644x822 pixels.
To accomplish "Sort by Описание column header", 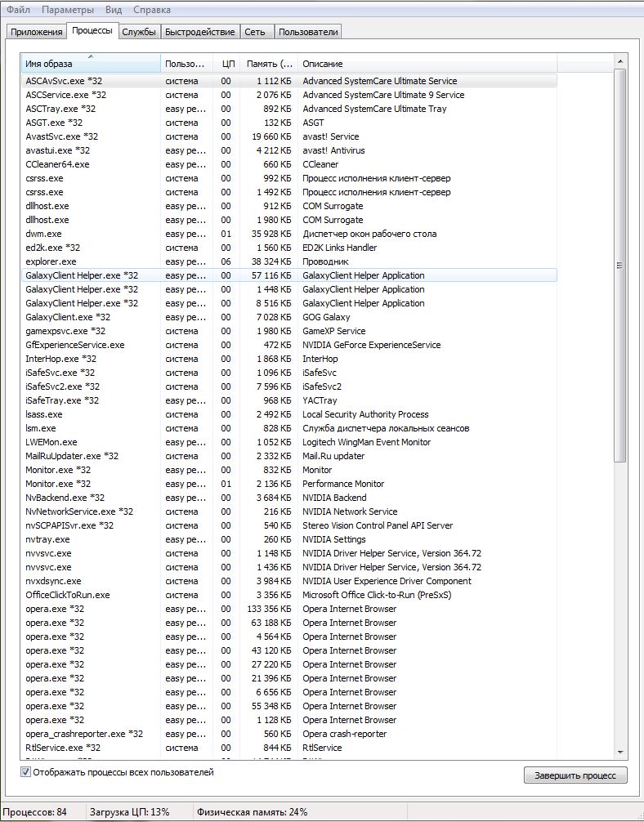I will point(427,64).
